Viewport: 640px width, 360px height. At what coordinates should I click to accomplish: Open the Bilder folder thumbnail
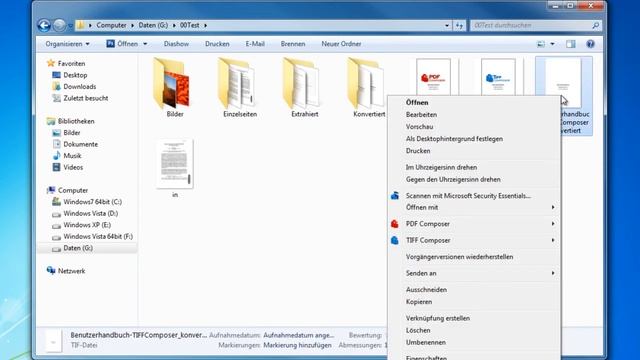click(173, 84)
